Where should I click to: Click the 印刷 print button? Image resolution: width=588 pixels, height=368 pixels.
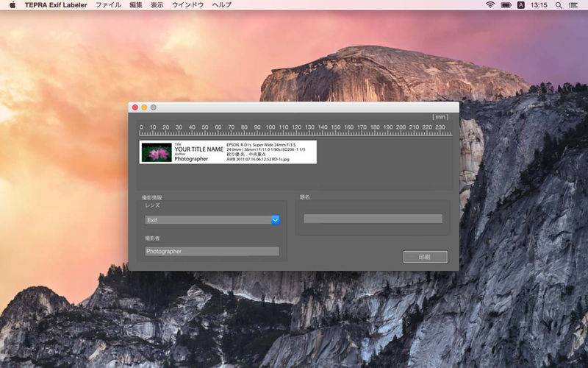tap(426, 257)
